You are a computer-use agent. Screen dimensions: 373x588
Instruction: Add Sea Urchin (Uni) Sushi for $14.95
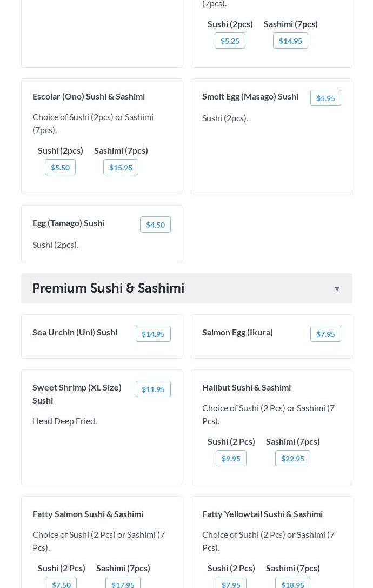pyautogui.click(x=153, y=334)
